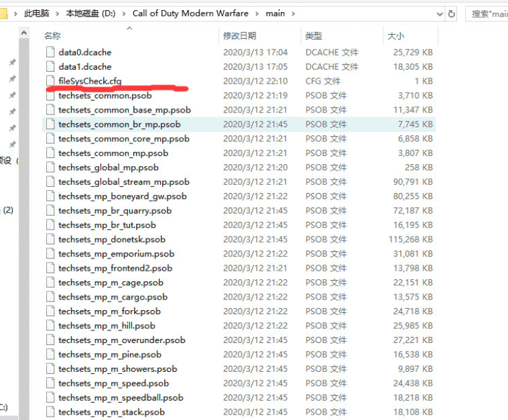Click the techsets_mp_m_cage.psob file icon

coord(50,282)
